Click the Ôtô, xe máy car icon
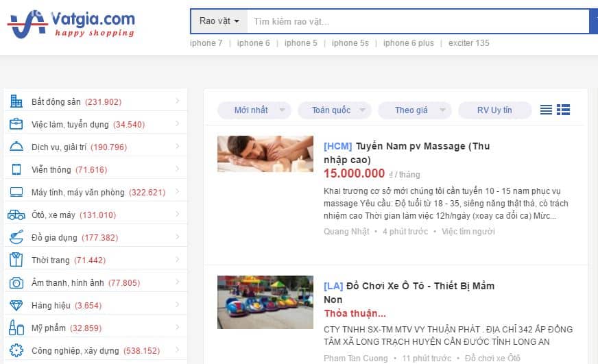The height and width of the screenshot is (364, 598). (x=16, y=215)
